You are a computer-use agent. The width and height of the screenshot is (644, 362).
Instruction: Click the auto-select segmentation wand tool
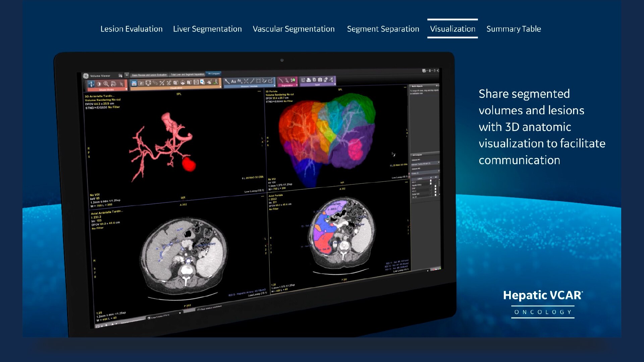click(x=287, y=80)
